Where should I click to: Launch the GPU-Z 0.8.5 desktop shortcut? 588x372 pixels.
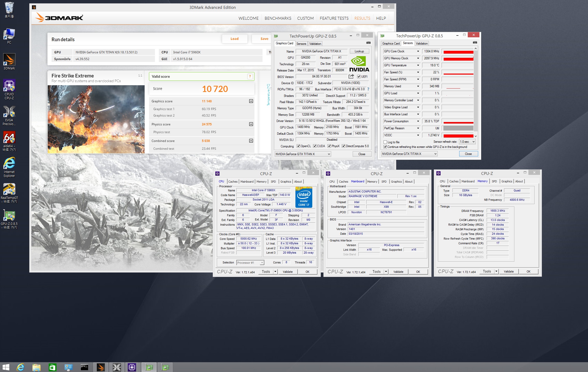point(9,219)
